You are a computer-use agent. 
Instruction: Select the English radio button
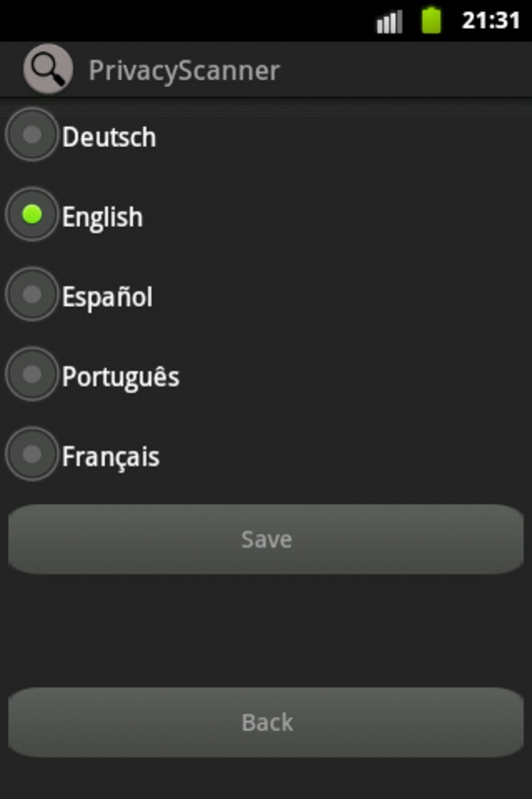[x=32, y=215]
